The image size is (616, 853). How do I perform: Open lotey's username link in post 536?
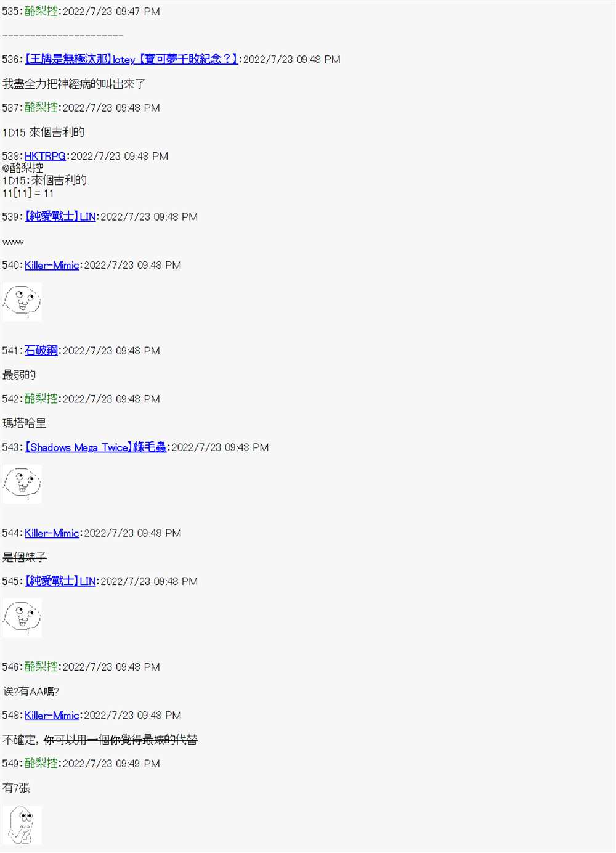tap(131, 59)
